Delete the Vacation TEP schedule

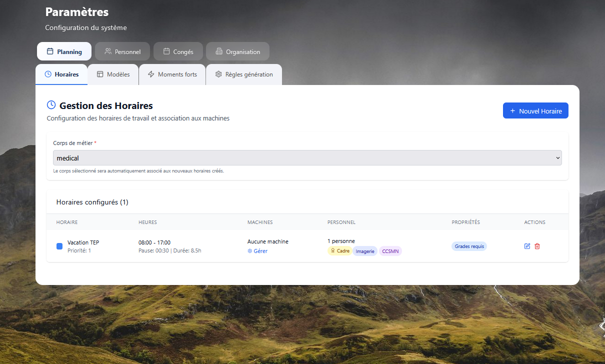point(537,246)
